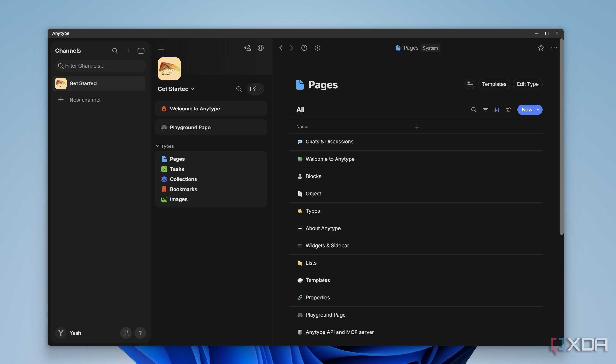Open the history clock icon
The image size is (616, 364).
click(304, 48)
